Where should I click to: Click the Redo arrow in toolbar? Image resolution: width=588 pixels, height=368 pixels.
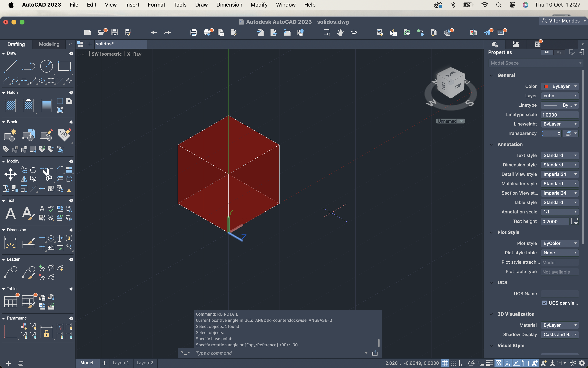tap(168, 32)
